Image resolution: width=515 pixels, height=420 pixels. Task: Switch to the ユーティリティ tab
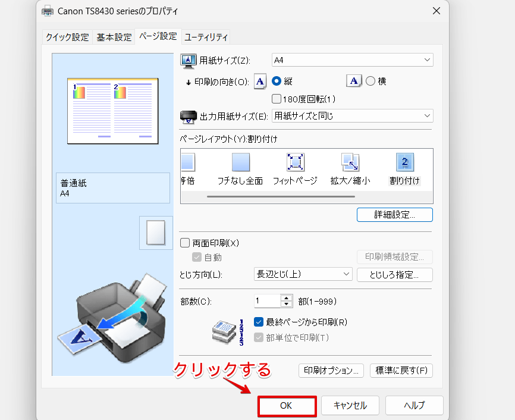(x=205, y=36)
